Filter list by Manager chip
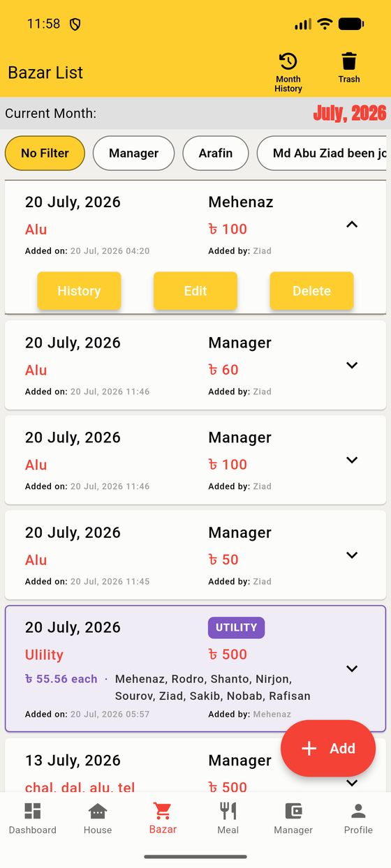The image size is (391, 868). [x=133, y=153]
